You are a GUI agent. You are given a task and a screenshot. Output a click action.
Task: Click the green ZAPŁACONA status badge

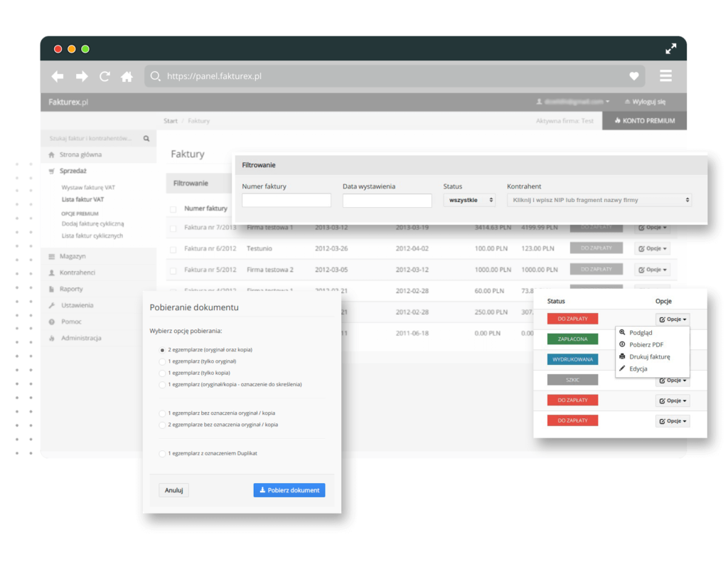572,339
